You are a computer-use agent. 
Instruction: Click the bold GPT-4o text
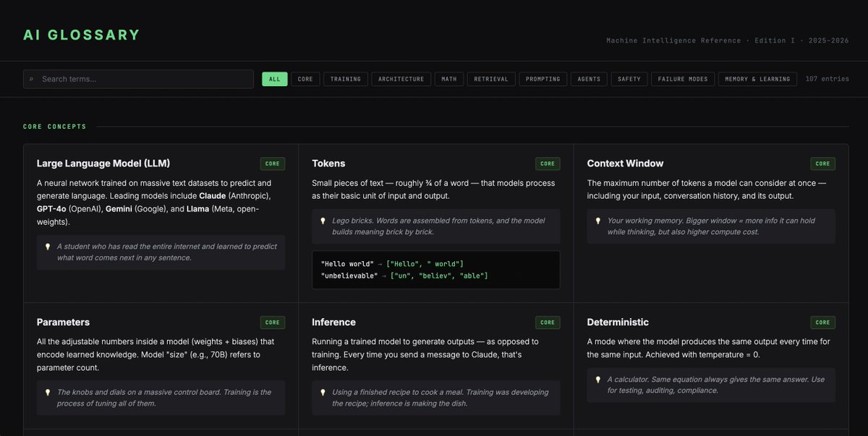51,209
